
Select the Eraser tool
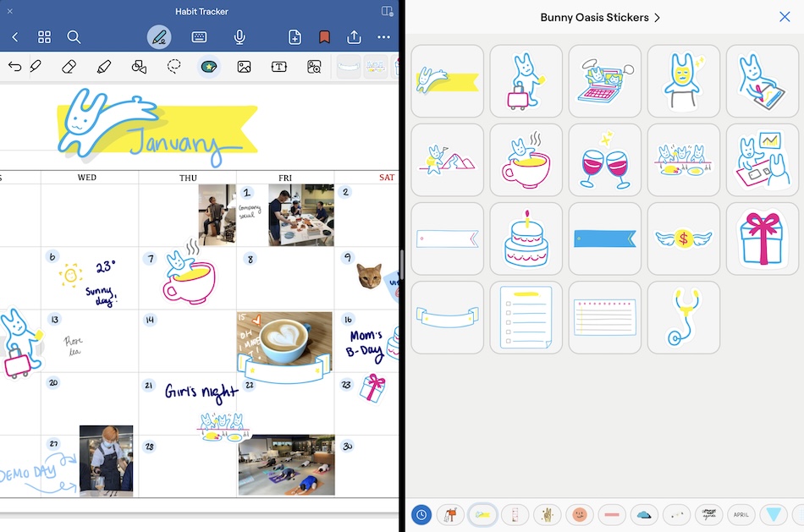[69, 66]
